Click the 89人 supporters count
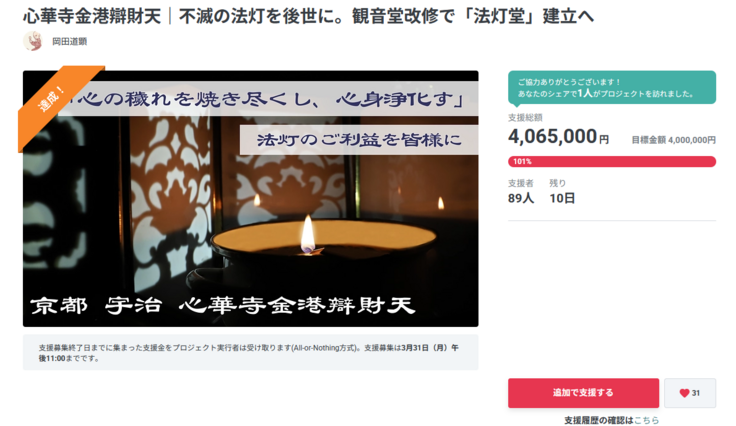The image size is (736, 426). [x=521, y=198]
